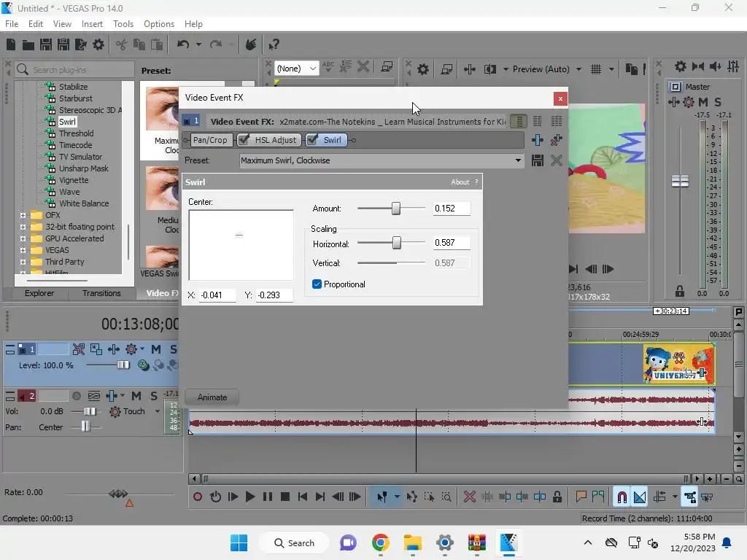Click the Cut scissors icon
Screen dimensions: 747x560
122,44
